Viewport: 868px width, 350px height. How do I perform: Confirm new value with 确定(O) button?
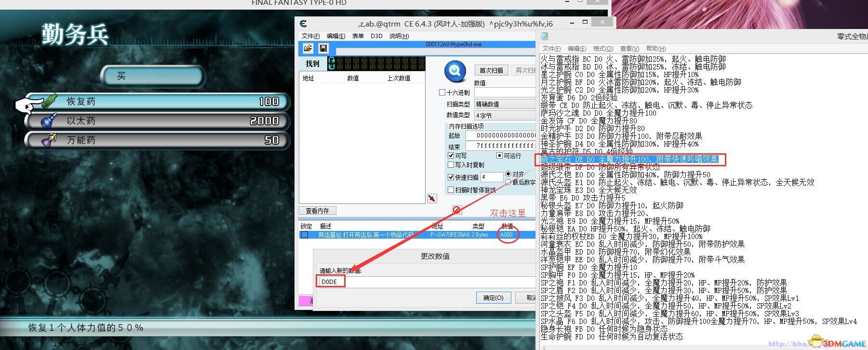click(x=493, y=298)
